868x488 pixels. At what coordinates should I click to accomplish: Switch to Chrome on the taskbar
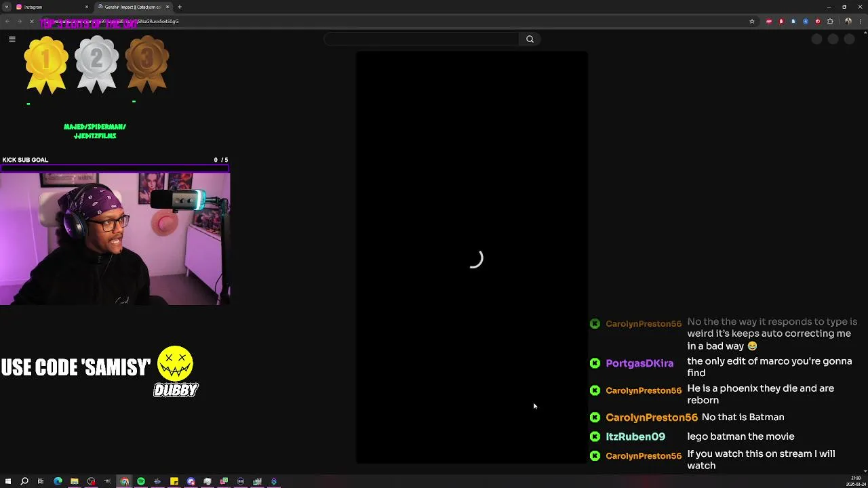point(124,481)
